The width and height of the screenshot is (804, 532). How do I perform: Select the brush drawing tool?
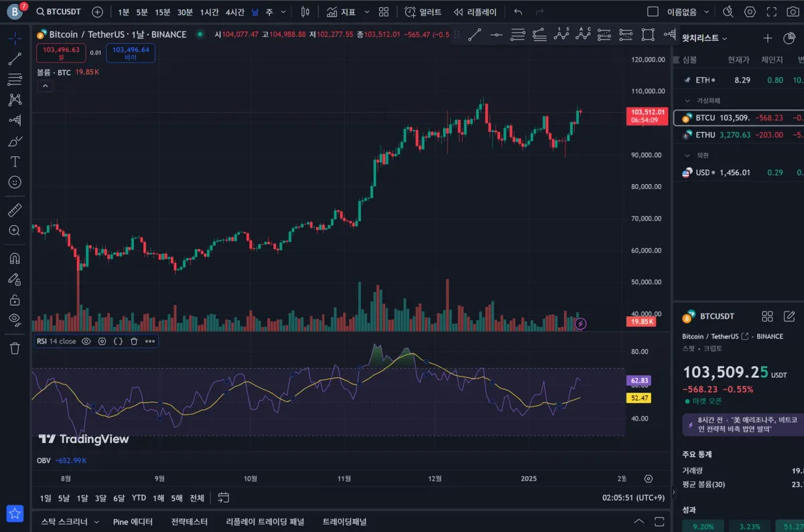pyautogui.click(x=14, y=141)
